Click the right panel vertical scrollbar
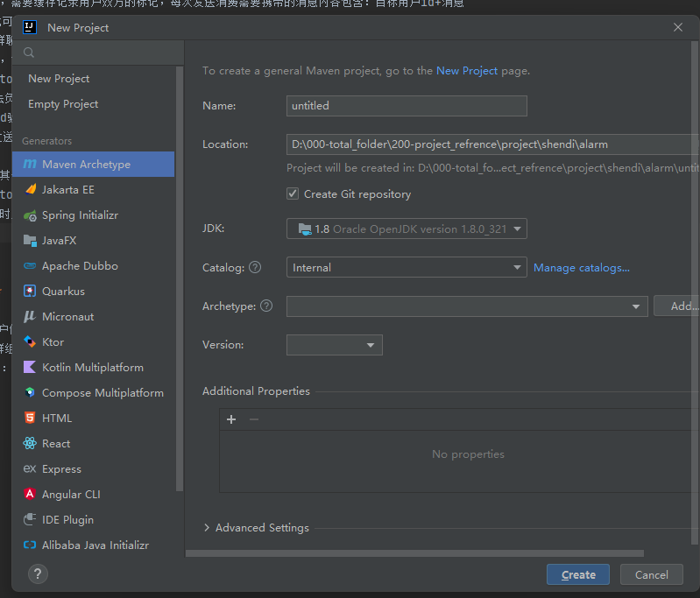Image resolution: width=700 pixels, height=598 pixels. coord(694,292)
